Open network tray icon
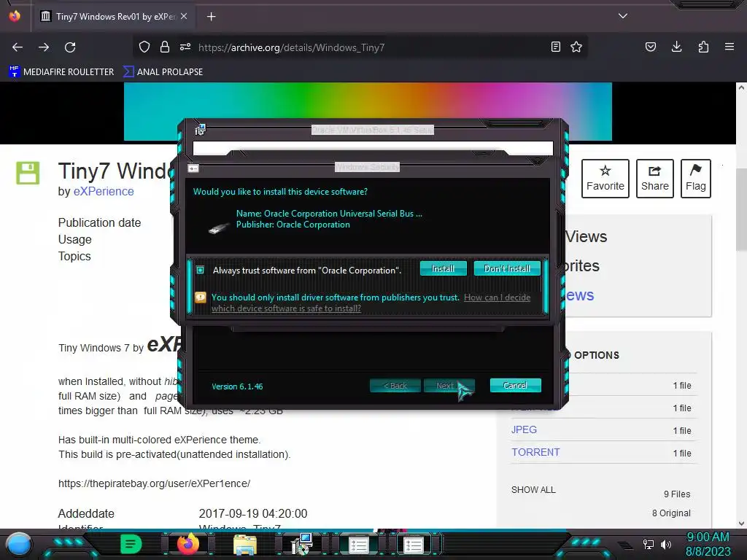Screen dimensions: 747x560 pyautogui.click(x=649, y=544)
